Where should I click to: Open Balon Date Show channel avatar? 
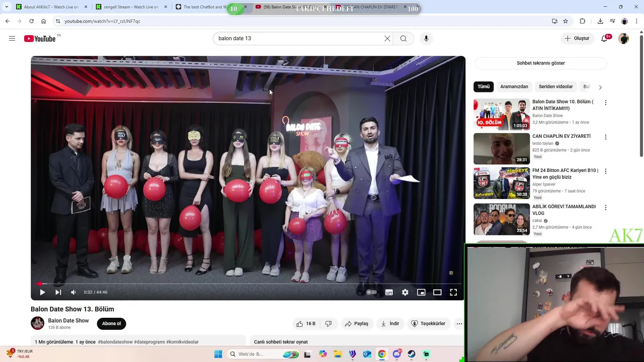(x=37, y=323)
